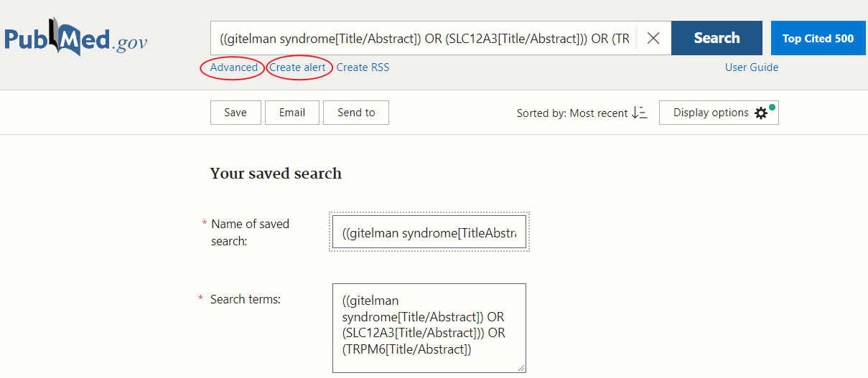Click the Name of saved search field
Viewport: 868px width, 378px height.
(x=429, y=232)
